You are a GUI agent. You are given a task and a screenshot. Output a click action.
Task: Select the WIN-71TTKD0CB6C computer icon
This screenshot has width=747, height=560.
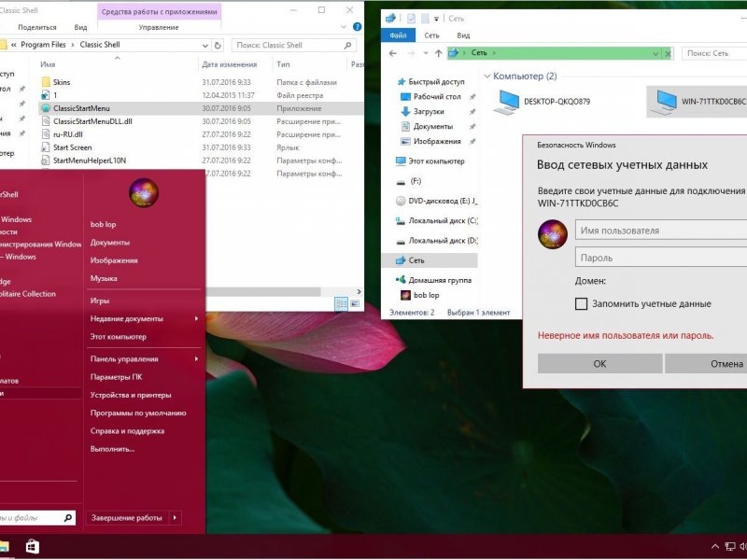click(665, 102)
